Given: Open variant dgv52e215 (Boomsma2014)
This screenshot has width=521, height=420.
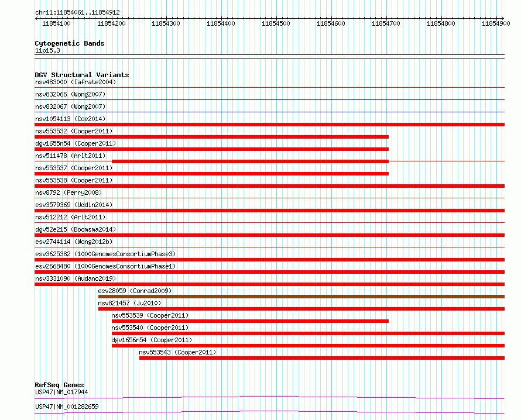Looking at the screenshot, I should (76, 229).
